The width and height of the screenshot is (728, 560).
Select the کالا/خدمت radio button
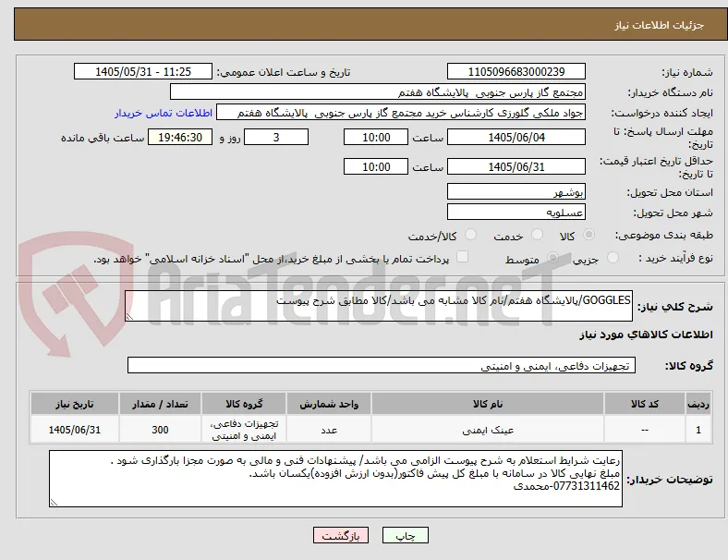tap(471, 235)
